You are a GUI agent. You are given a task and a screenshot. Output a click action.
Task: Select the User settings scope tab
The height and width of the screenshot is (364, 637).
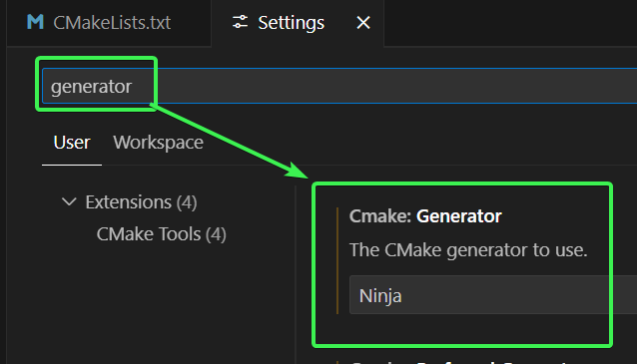(72, 143)
